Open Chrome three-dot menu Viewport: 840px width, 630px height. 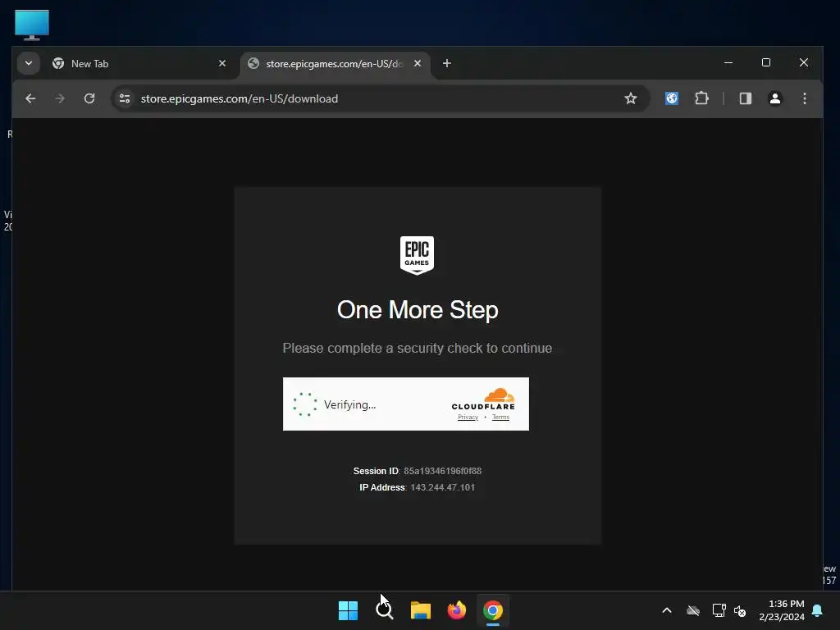804,98
